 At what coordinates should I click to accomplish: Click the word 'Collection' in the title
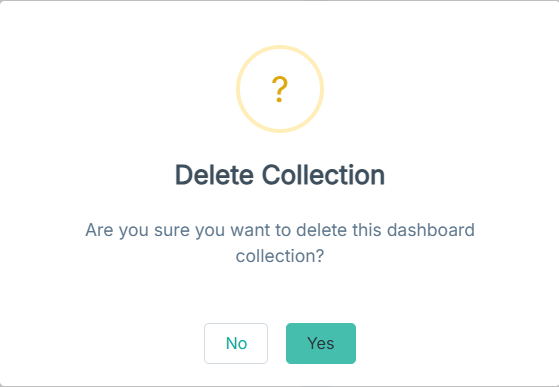pyautogui.click(x=323, y=175)
